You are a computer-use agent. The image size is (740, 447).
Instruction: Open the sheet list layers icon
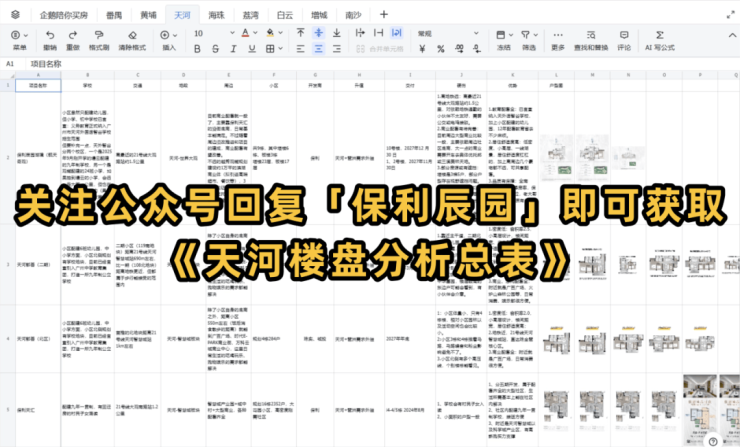click(14, 15)
